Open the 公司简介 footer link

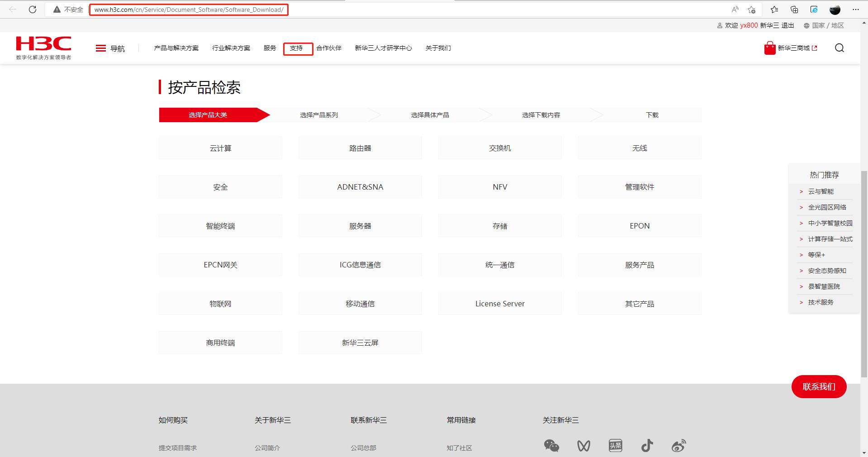point(267,448)
